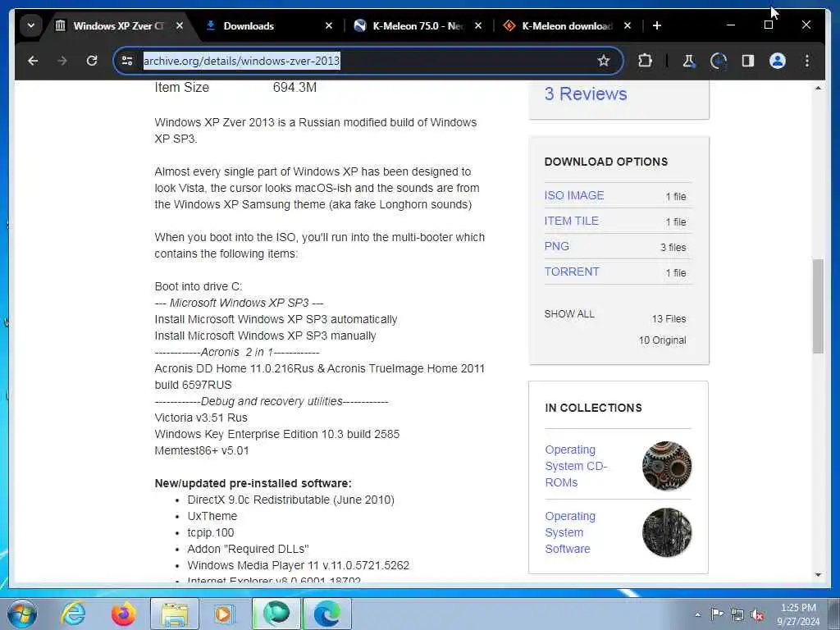Close the Windows XP Zver tab
Image resolution: width=840 pixels, height=630 pixels.
[180, 25]
